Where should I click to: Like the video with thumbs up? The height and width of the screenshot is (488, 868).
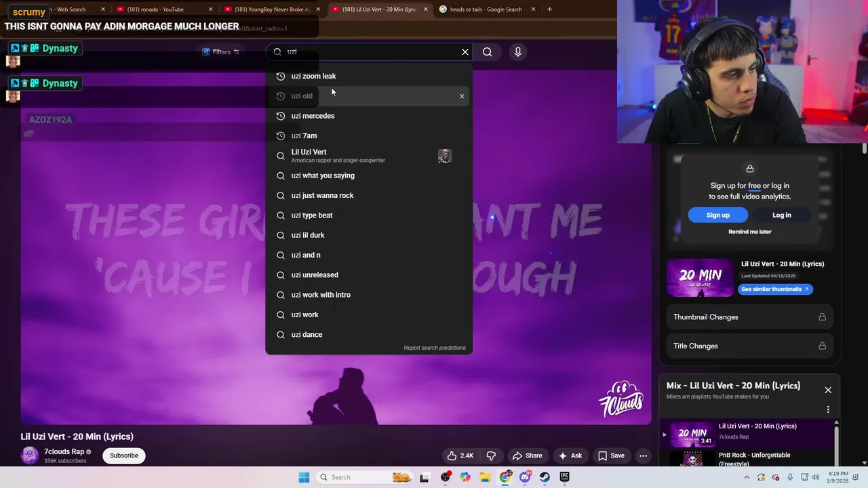coord(460,455)
